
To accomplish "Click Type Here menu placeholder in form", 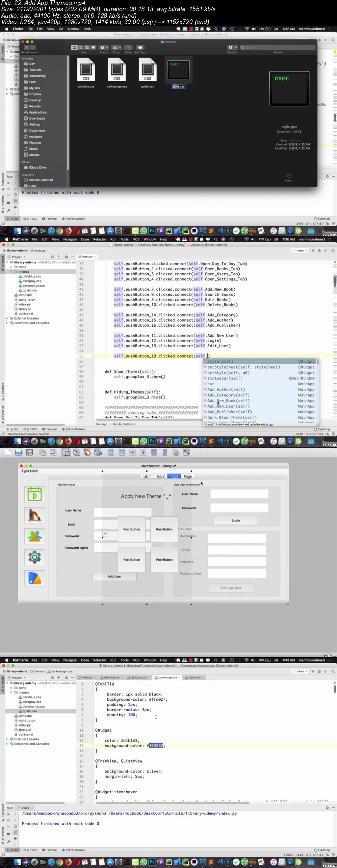I will pos(30,471).
